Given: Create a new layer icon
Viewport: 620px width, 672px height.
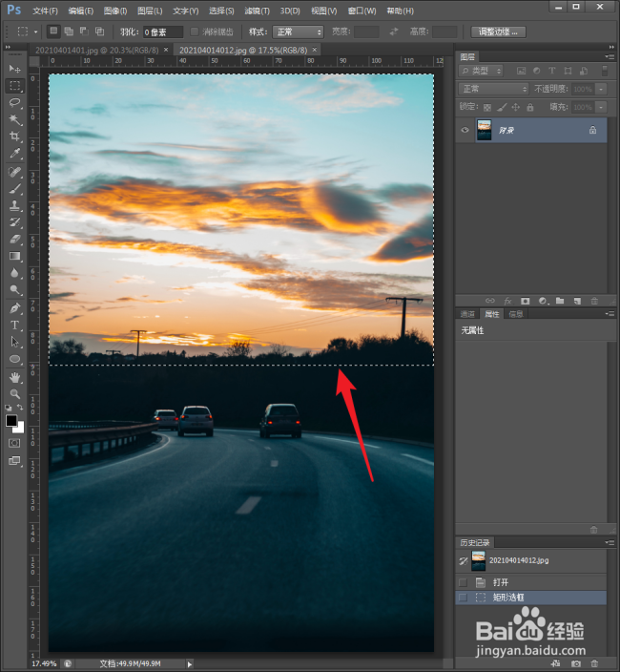Looking at the screenshot, I should coord(578,301).
